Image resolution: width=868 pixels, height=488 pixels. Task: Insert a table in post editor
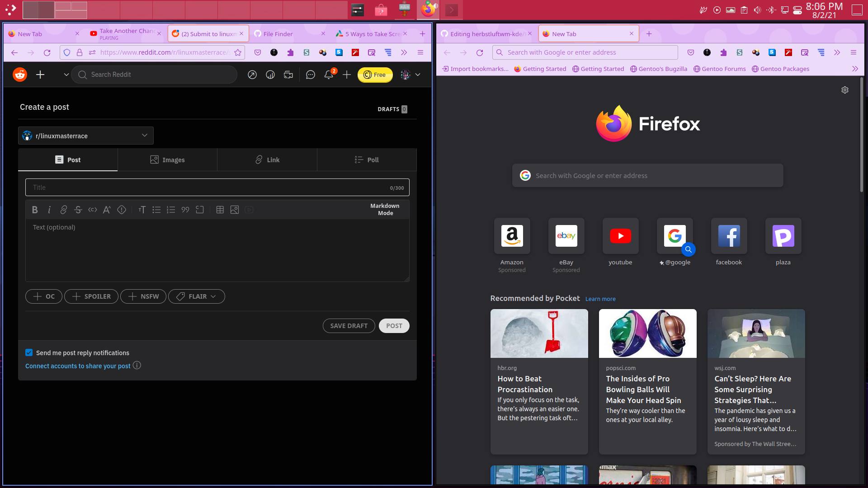pos(220,210)
